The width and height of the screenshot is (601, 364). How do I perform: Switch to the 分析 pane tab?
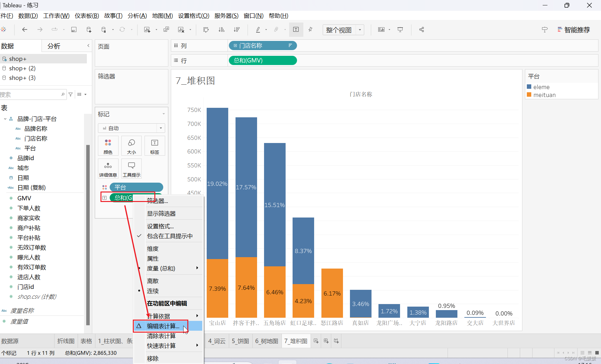(54, 46)
